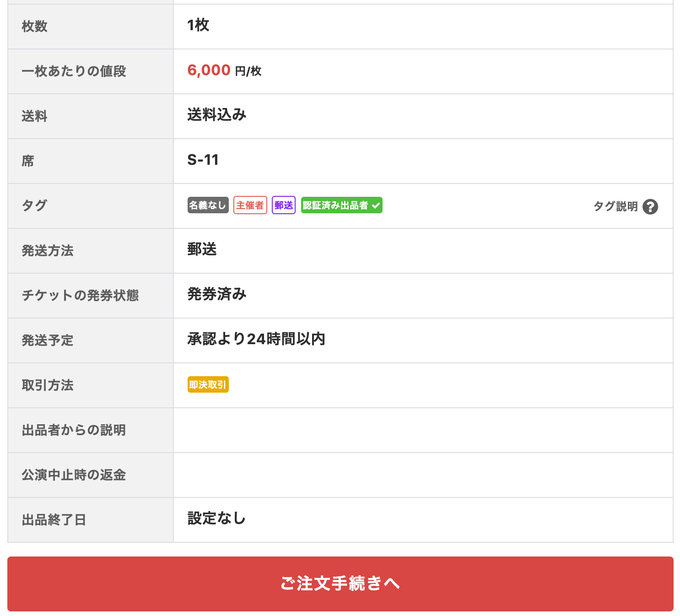Click the 枚数 row label
This screenshot has width=680, height=616.
35,27
